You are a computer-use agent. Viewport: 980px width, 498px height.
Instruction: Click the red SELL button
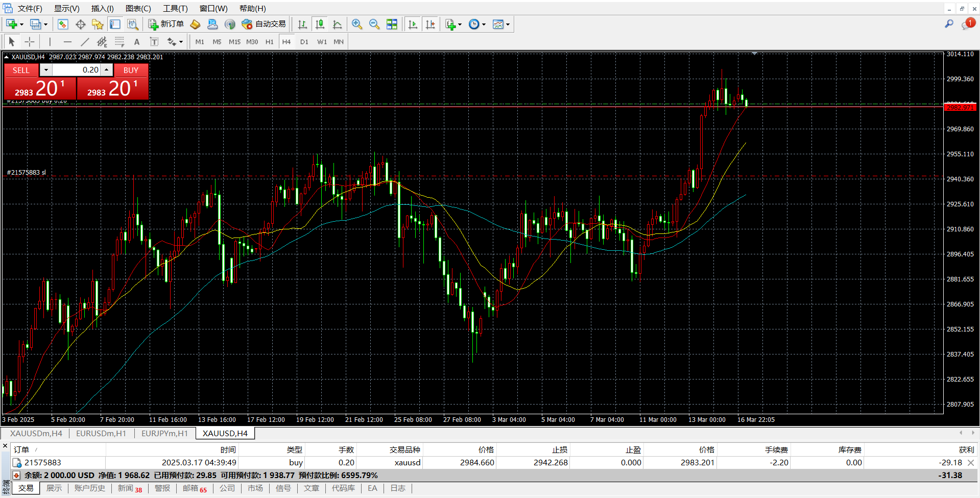(21, 70)
